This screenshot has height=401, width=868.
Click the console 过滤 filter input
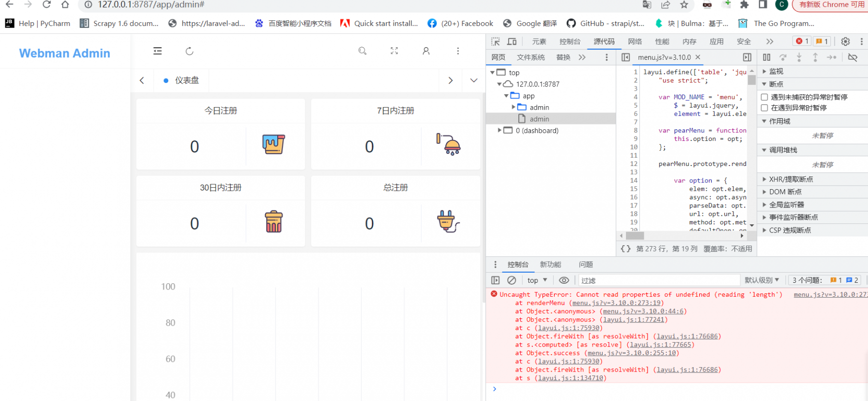click(x=659, y=280)
